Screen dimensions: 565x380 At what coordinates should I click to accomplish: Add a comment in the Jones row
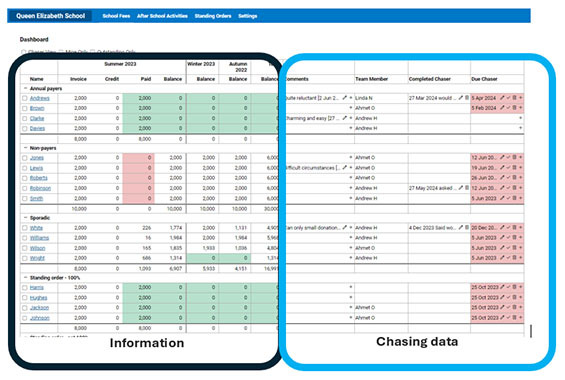(x=351, y=157)
